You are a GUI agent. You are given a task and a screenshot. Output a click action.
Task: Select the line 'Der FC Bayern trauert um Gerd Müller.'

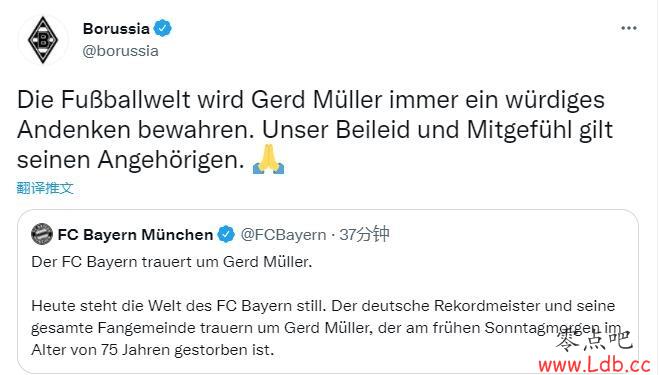pos(172,262)
